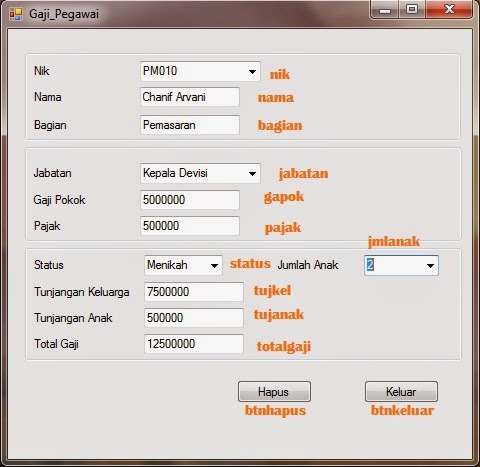Open the Nik combo box showing PM010
This screenshot has height=467, width=480.
pos(200,71)
